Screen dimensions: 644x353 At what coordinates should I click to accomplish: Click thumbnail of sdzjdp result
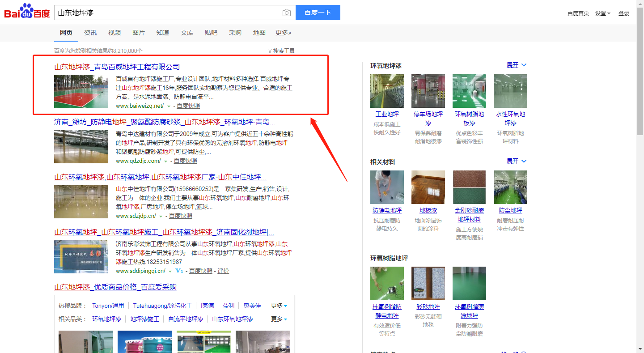(81, 201)
